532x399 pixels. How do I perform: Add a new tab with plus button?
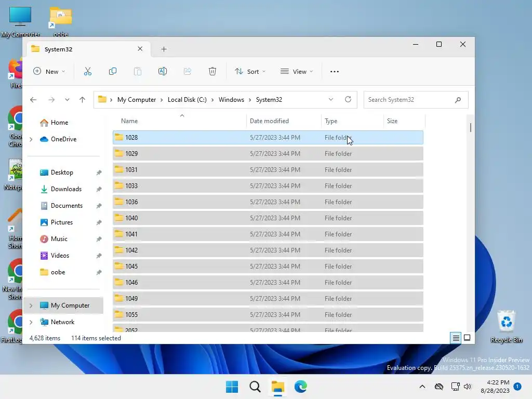pyautogui.click(x=164, y=49)
